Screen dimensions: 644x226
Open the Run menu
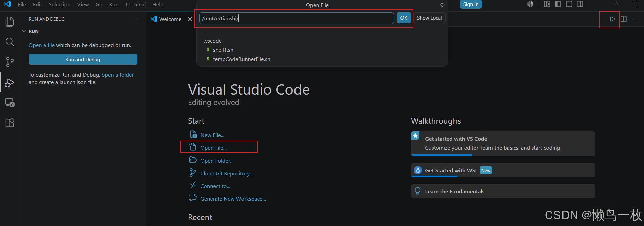click(114, 4)
